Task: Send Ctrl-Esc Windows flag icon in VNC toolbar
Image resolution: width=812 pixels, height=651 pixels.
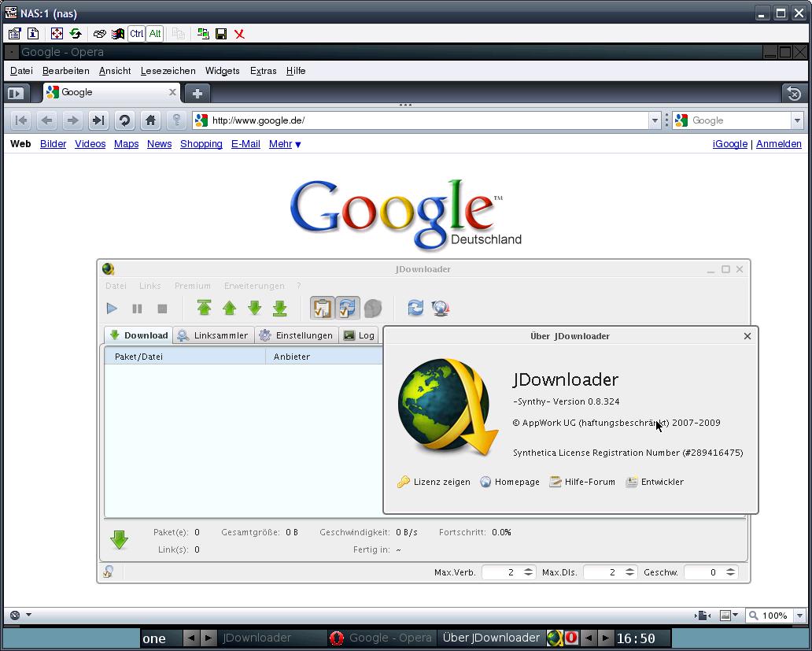Action: [118, 34]
